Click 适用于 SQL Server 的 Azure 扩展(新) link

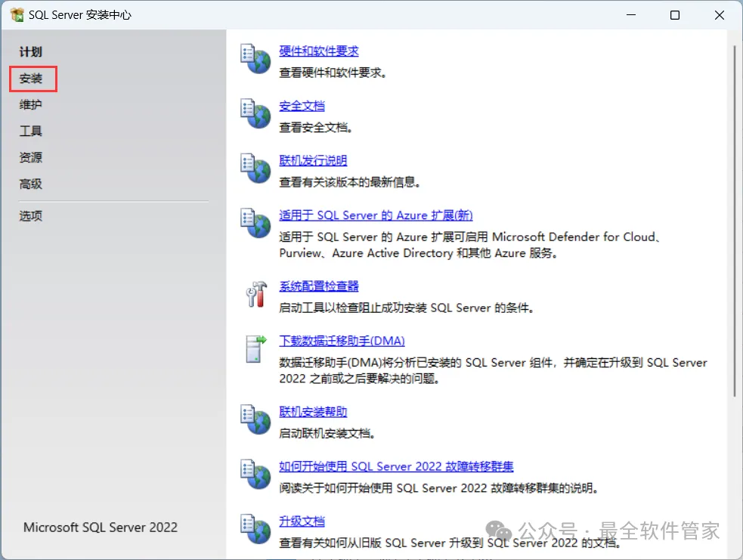(x=376, y=215)
